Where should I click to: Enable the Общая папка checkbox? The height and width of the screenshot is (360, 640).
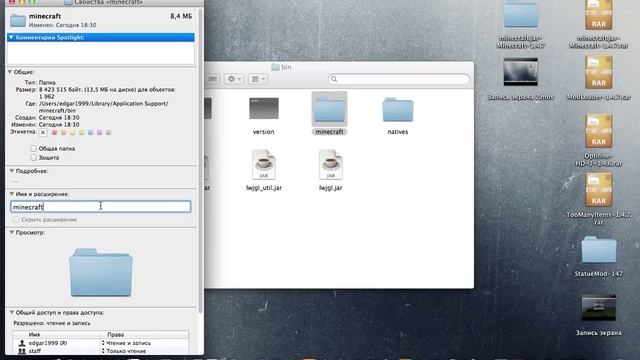pos(33,149)
